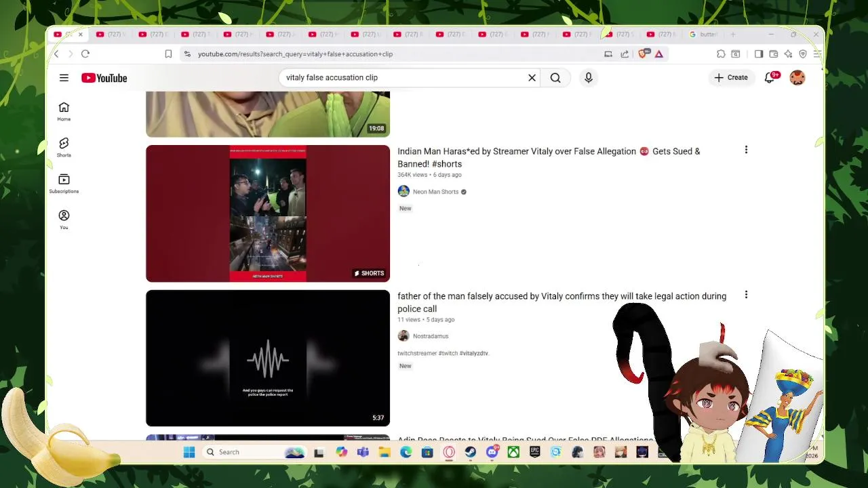
Task: Close the active first YouTube tab
Action: tap(80, 35)
